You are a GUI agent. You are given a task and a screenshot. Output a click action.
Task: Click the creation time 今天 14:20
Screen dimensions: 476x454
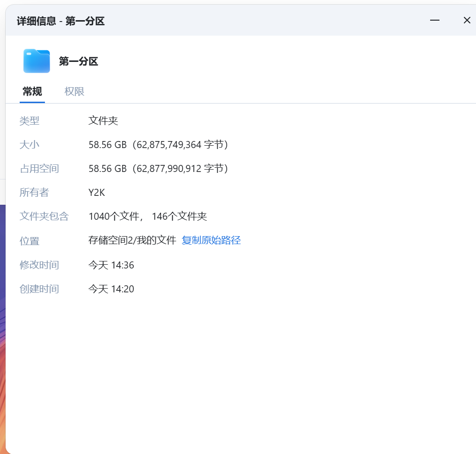pos(111,289)
